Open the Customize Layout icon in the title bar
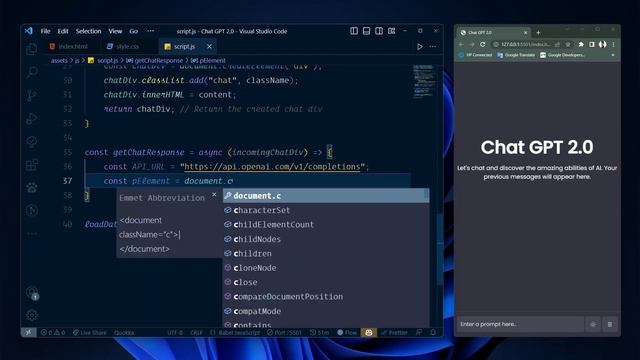 391,31
